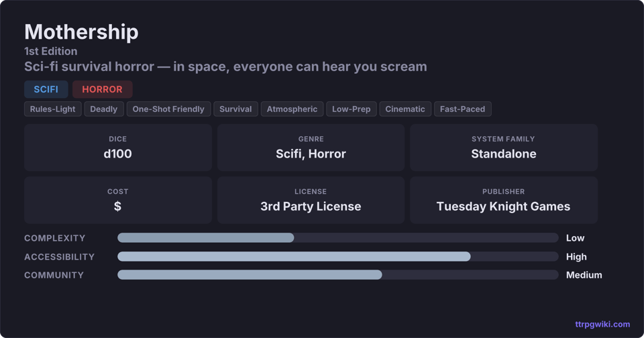Screen dimensions: 644x338
Task: Select the Fast-Paced tag
Action: [x=463, y=109]
